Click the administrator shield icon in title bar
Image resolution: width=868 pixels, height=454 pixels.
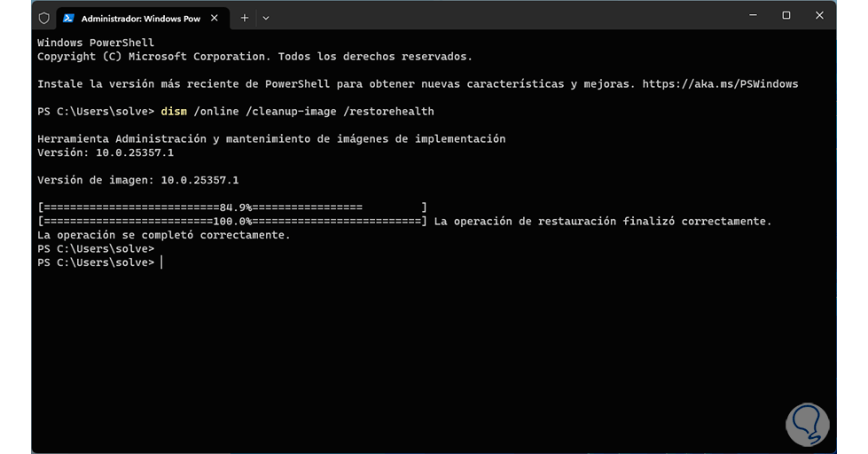(x=44, y=18)
